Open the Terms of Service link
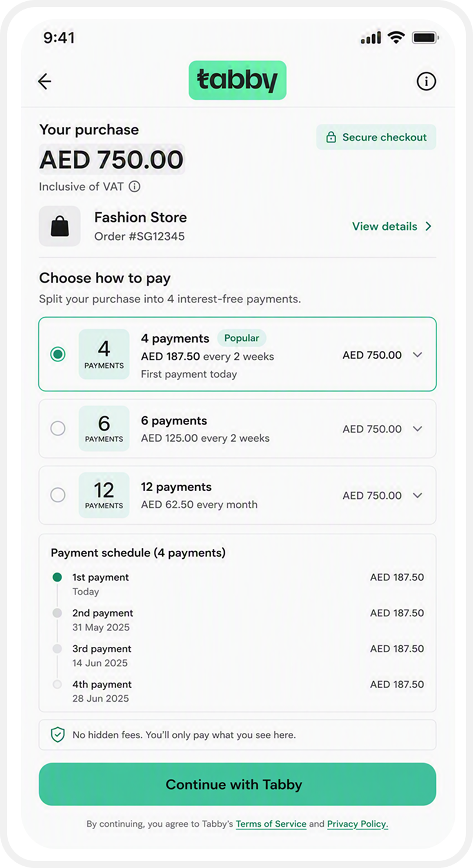The height and width of the screenshot is (868, 473). (x=271, y=824)
